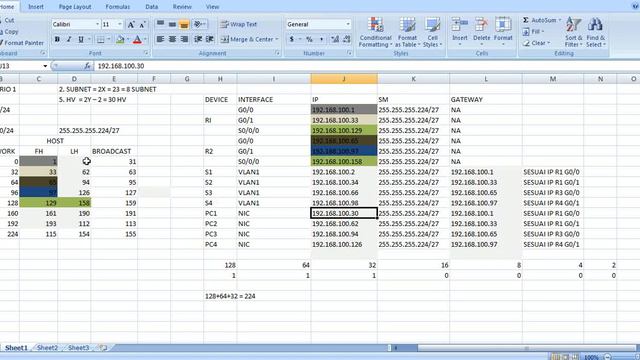The width and height of the screenshot is (640, 360).
Task: Click the formula bar showing 192.168.100.30
Action: click(x=367, y=66)
